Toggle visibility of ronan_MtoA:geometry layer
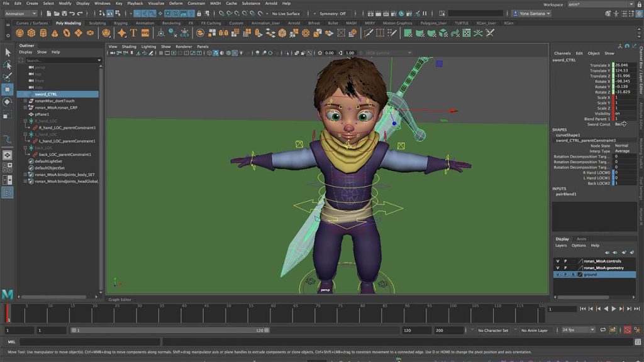 coord(557,268)
